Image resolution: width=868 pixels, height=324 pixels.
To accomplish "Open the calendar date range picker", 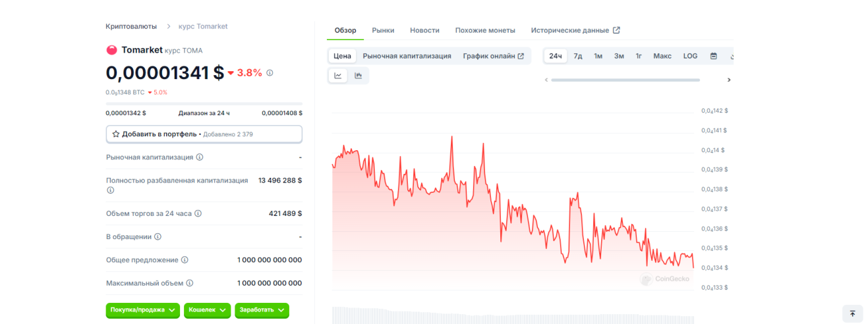I will click(x=713, y=56).
